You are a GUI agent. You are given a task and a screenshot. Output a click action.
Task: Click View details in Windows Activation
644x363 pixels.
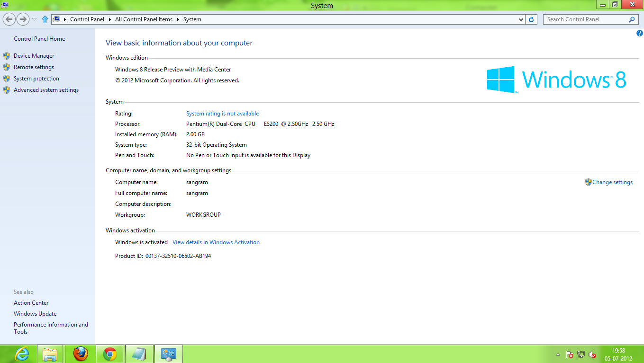pyautogui.click(x=216, y=242)
